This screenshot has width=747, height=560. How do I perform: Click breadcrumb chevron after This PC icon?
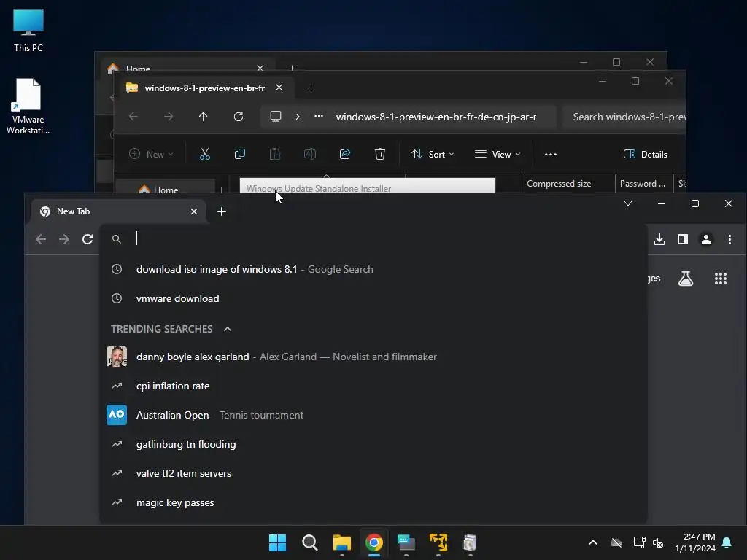pos(298,117)
